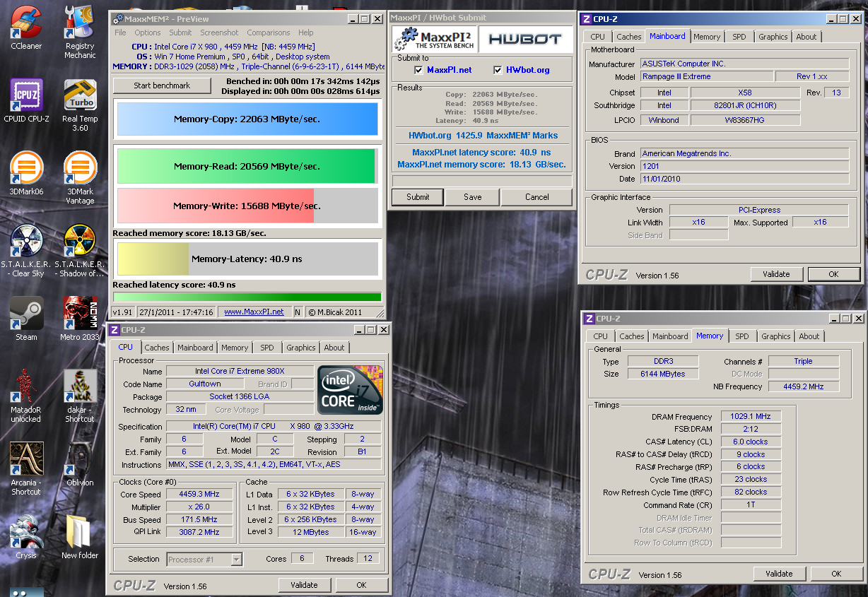Open Mainboard tab in CPU-Z Memory window
The height and width of the screenshot is (597, 868).
point(670,336)
